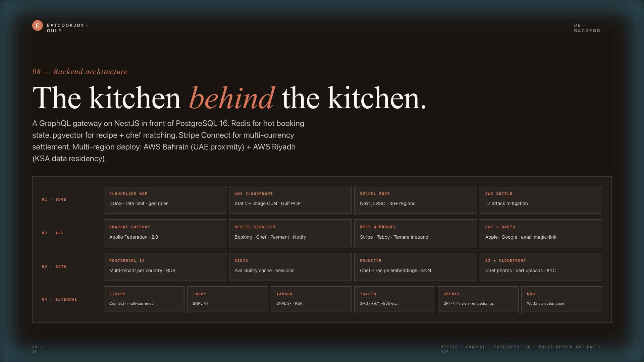Select the AWS CloudFront card

pos(290,200)
